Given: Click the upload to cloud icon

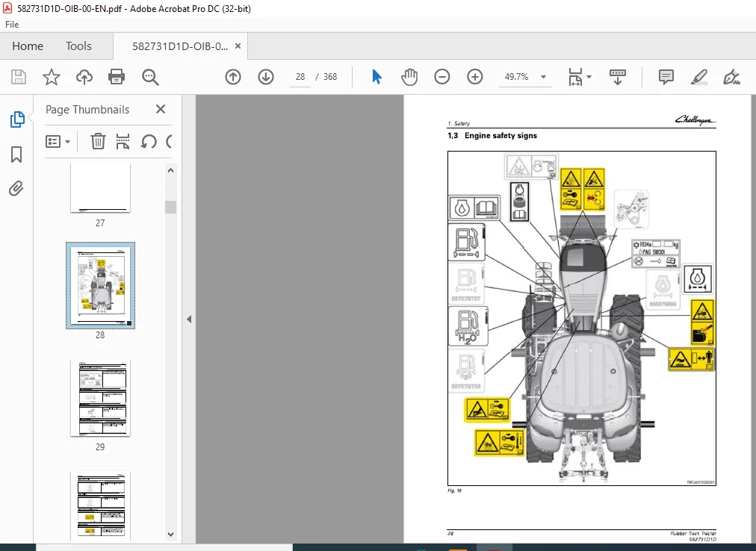Looking at the screenshot, I should (x=84, y=77).
